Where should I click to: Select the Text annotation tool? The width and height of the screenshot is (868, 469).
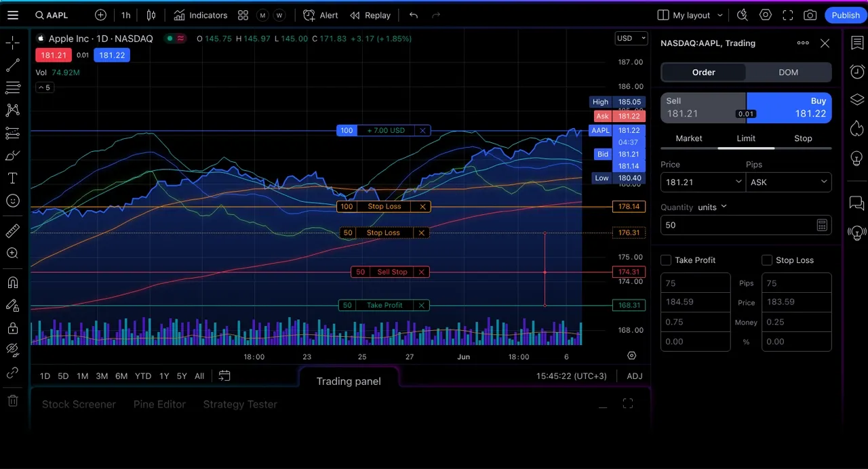tap(12, 178)
